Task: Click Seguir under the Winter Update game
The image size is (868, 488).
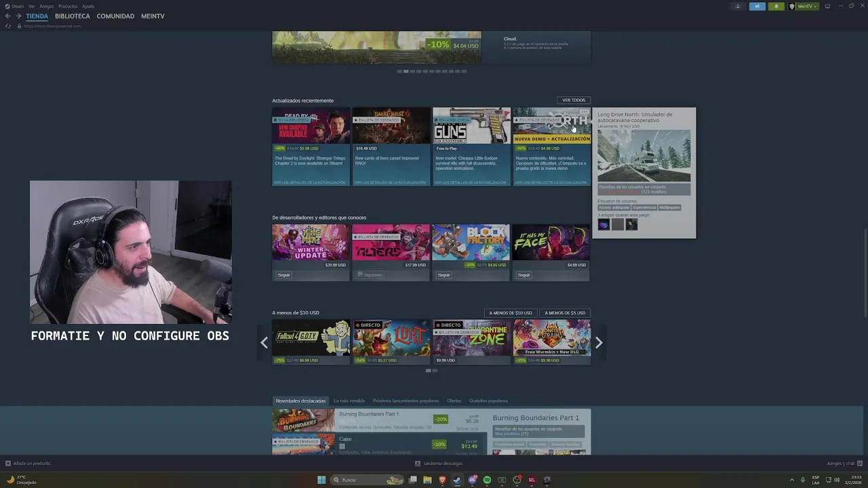Action: pyautogui.click(x=283, y=275)
